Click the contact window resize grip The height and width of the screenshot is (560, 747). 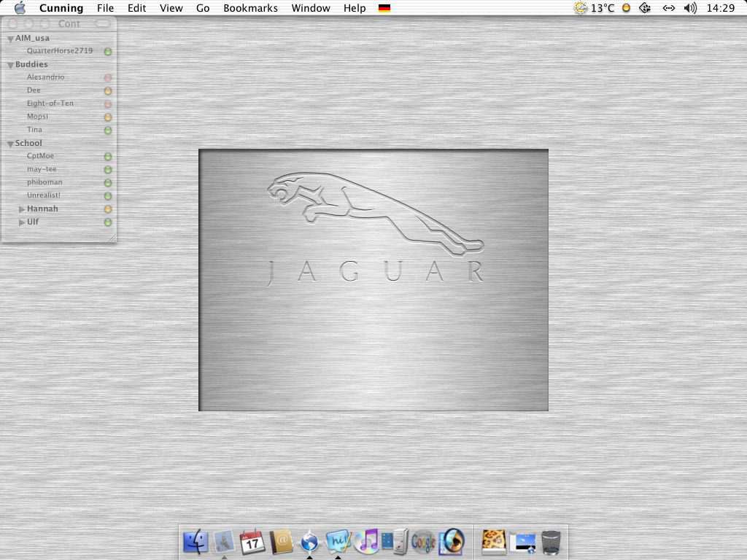pos(112,238)
